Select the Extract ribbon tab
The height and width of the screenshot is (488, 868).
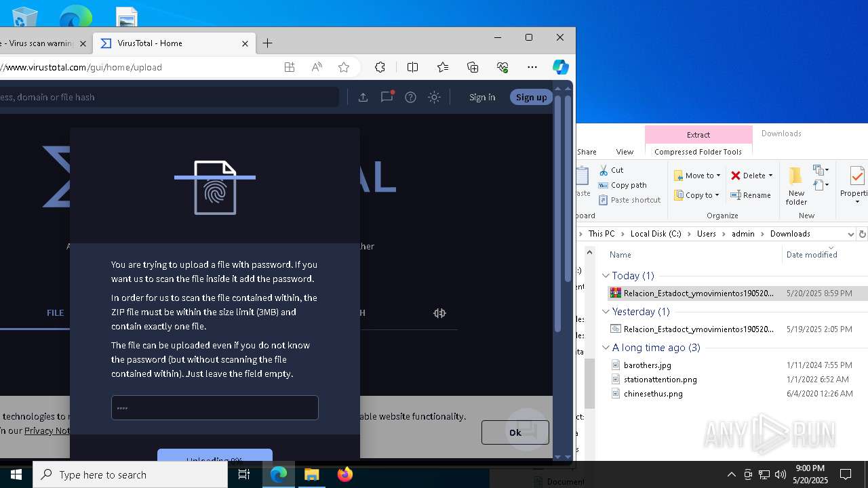(698, 135)
